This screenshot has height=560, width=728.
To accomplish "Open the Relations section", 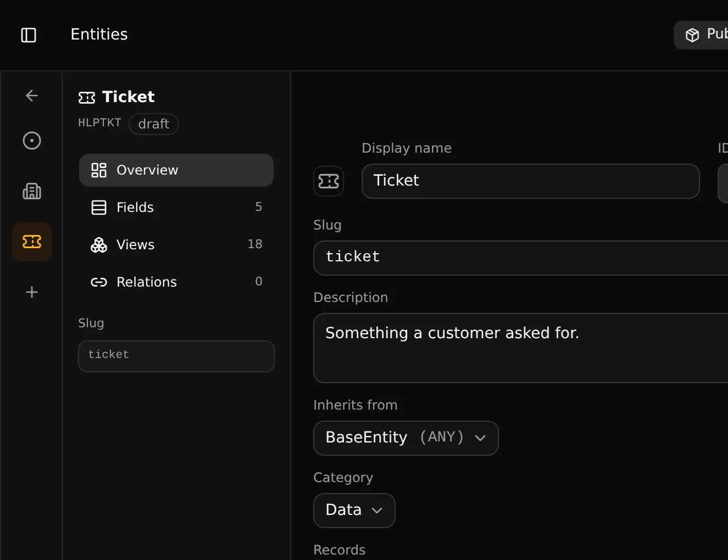I will point(176,282).
